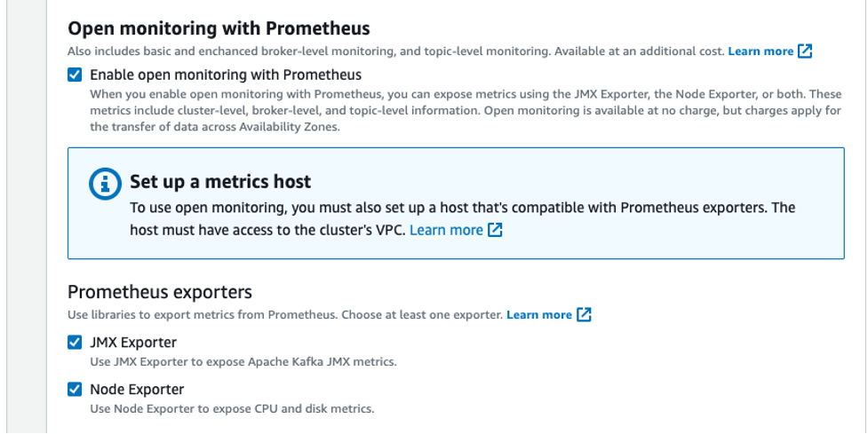
Task: Click the info icon beside Set up a metrics host
Action: [x=106, y=185]
